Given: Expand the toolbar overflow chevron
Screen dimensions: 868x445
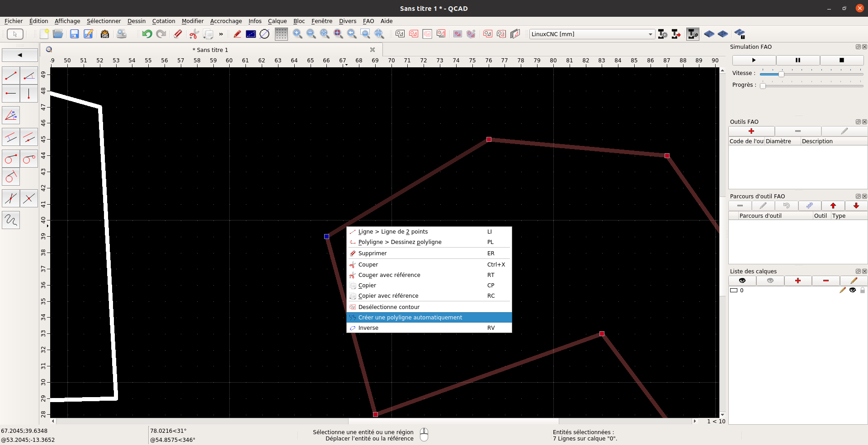Looking at the screenshot, I should pyautogui.click(x=221, y=34).
